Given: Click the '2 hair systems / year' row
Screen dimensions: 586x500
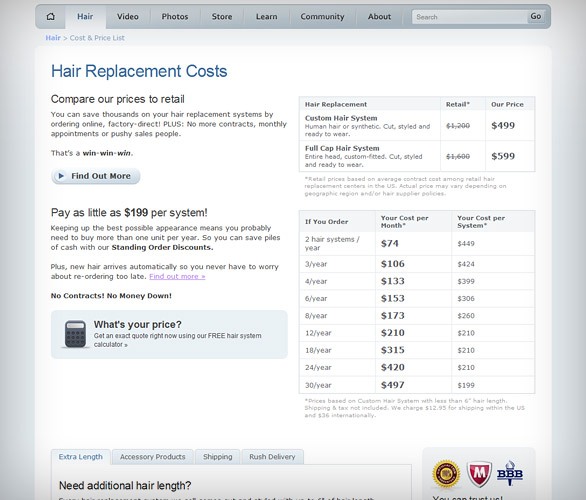Looking at the screenshot, I should [x=417, y=244].
